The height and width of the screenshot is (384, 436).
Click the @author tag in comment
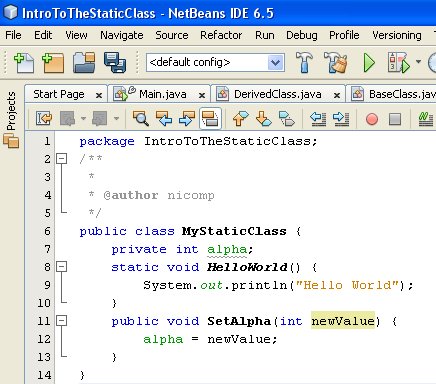click(x=131, y=195)
